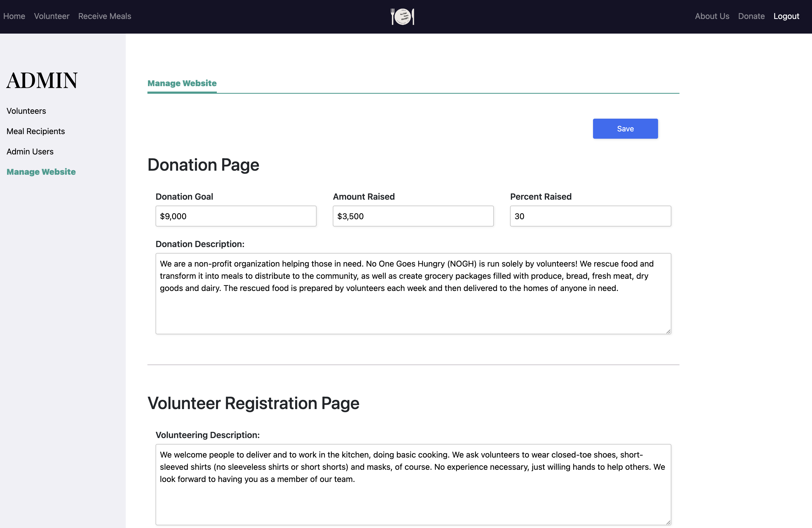Image resolution: width=812 pixels, height=528 pixels.
Task: Grab the Donation Description resize handle
Action: (x=668, y=331)
